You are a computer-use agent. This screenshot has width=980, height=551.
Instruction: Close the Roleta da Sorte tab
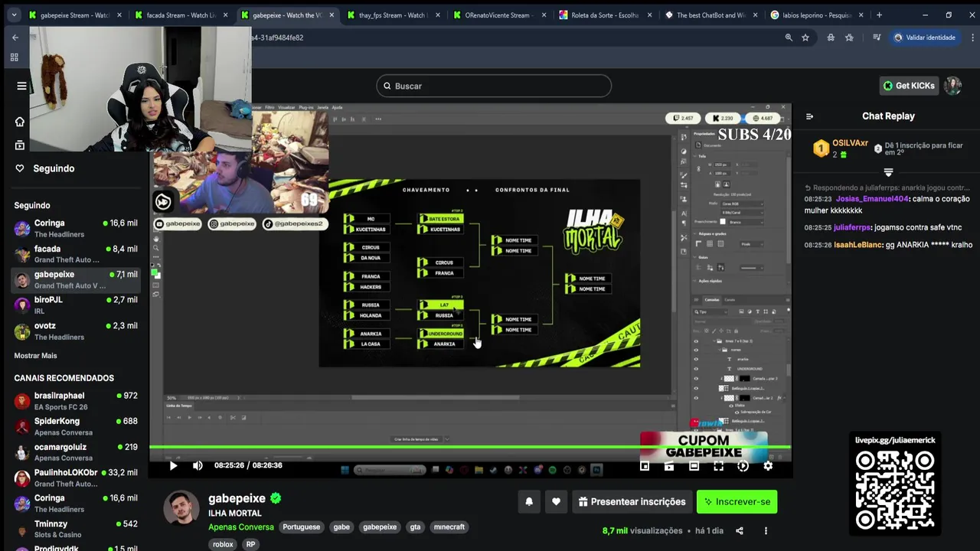click(x=649, y=15)
